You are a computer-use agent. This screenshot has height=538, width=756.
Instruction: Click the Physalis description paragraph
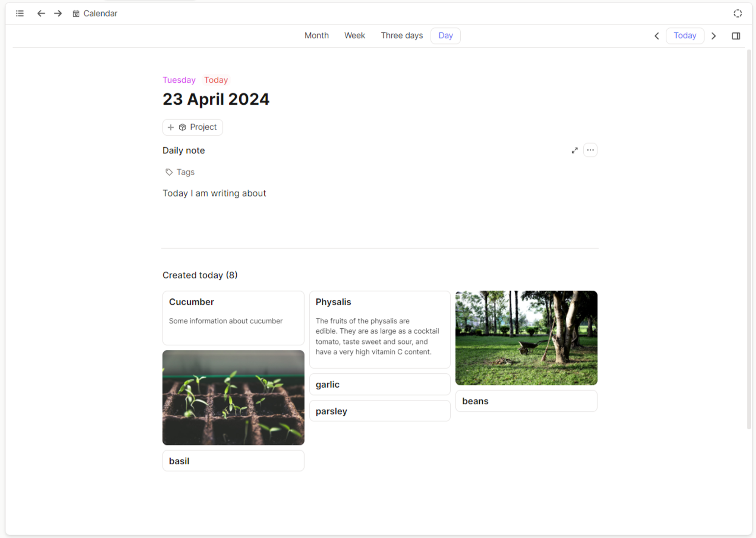click(377, 336)
